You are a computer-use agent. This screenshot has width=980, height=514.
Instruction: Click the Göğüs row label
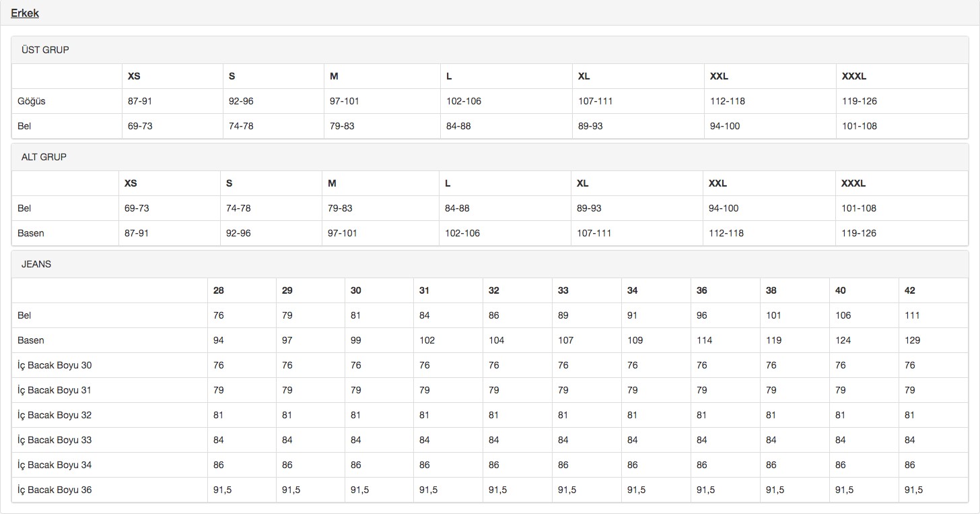(x=32, y=101)
